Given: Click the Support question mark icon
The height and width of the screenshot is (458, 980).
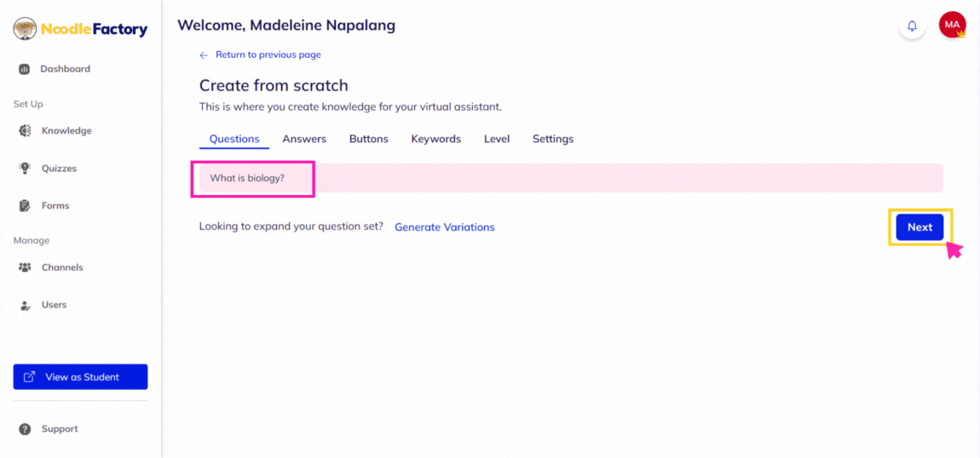Looking at the screenshot, I should pyautogui.click(x=25, y=429).
